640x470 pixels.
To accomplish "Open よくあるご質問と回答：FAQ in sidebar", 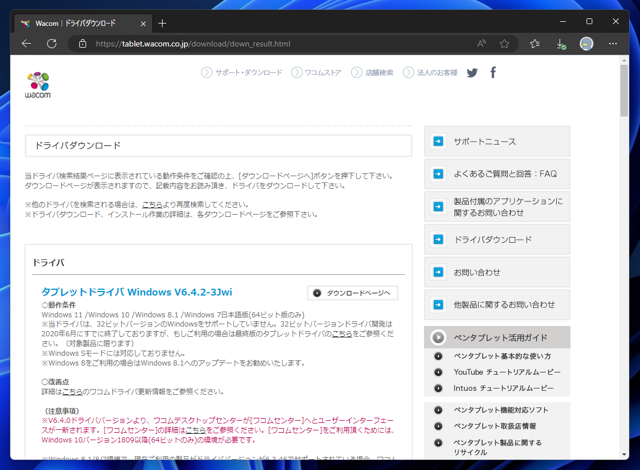I will pos(497,174).
